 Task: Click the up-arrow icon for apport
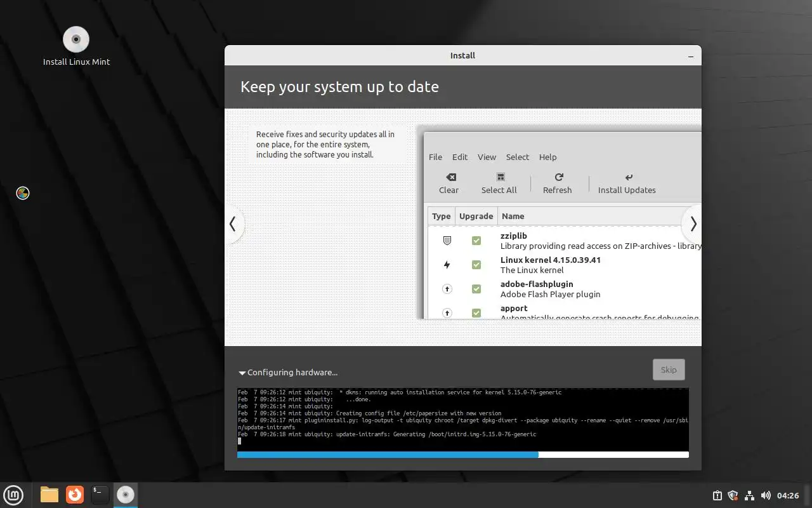click(447, 312)
